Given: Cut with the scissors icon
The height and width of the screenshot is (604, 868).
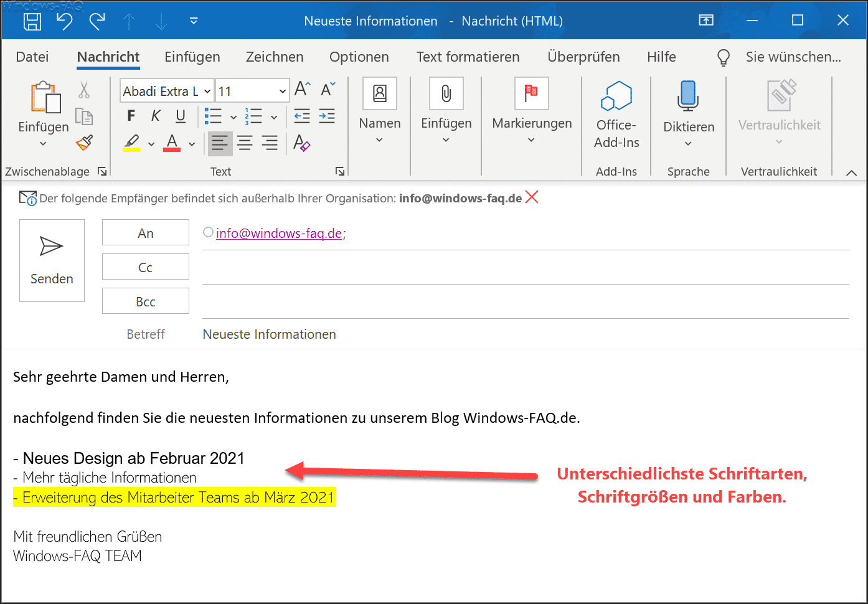Looking at the screenshot, I should (84, 90).
